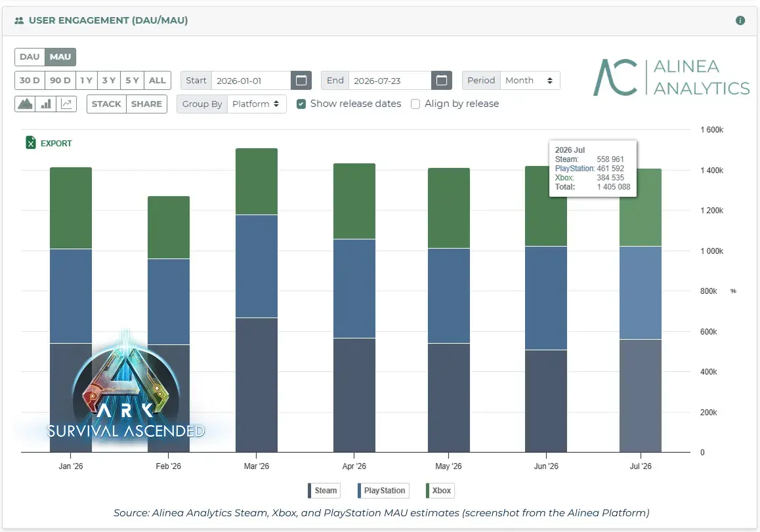Click the SHARE button
The image size is (760, 532).
point(146,104)
